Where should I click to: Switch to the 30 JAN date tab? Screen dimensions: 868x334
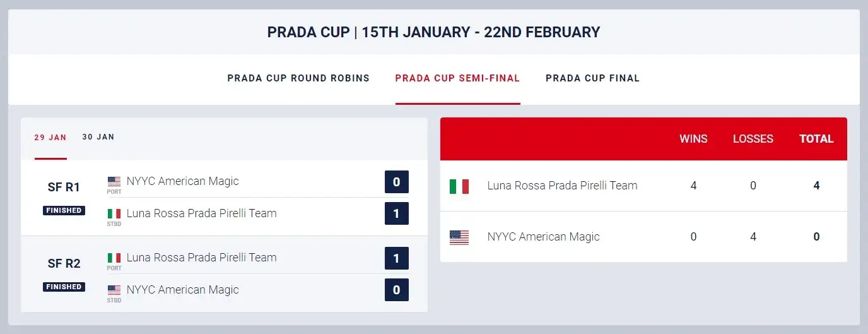tap(98, 137)
